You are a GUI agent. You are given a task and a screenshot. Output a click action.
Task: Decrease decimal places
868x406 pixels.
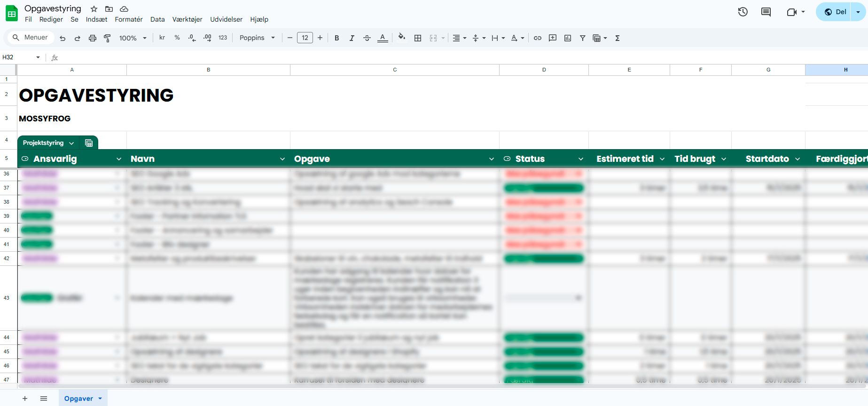[x=192, y=38]
